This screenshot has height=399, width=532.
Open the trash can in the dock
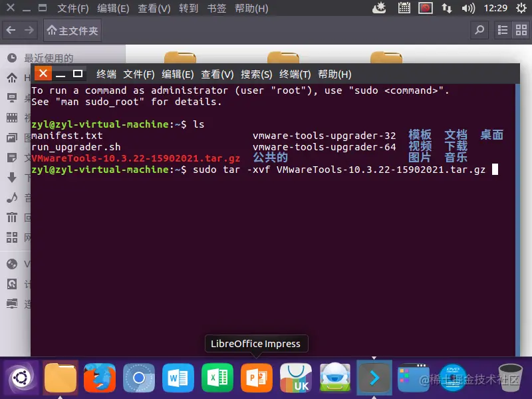pos(510,378)
